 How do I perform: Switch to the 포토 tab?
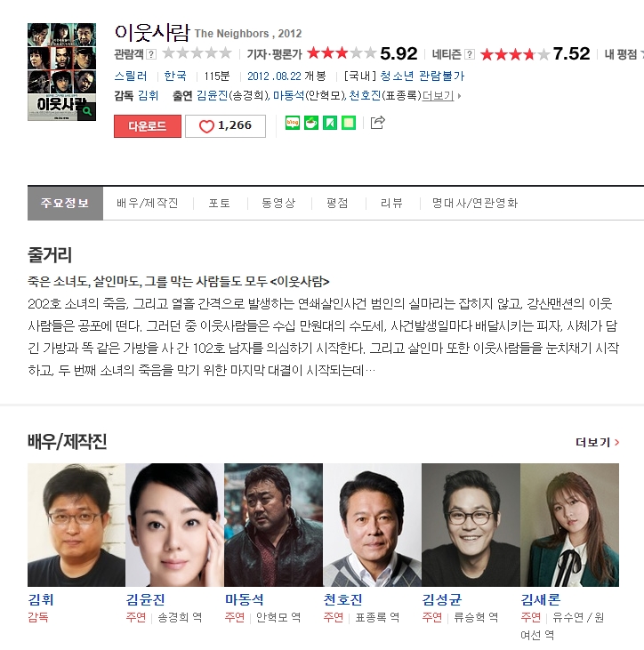(x=219, y=203)
